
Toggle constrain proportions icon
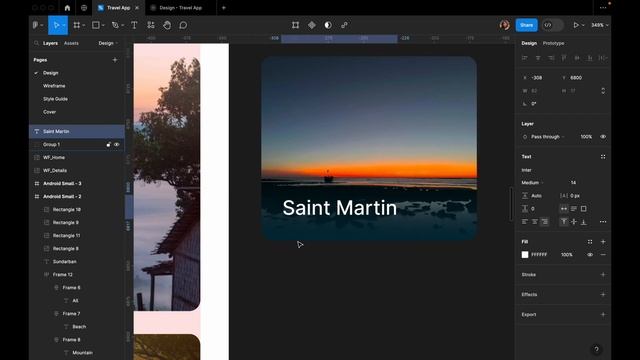603,91
